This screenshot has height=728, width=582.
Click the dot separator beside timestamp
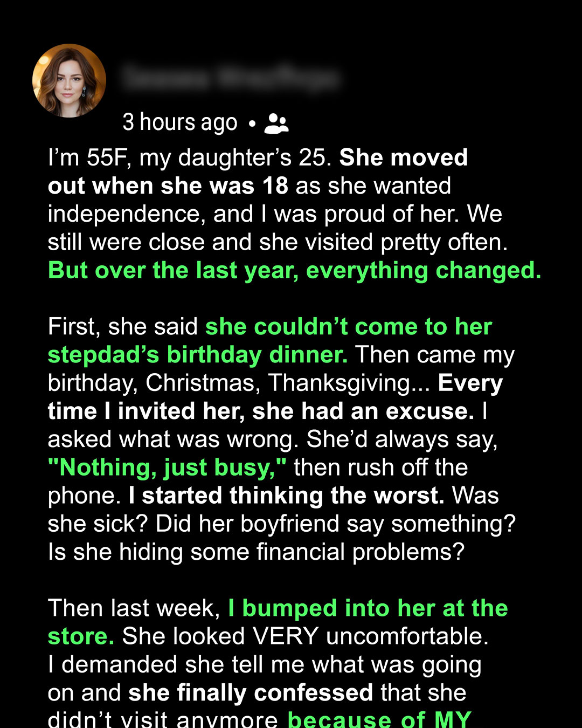tap(252, 124)
